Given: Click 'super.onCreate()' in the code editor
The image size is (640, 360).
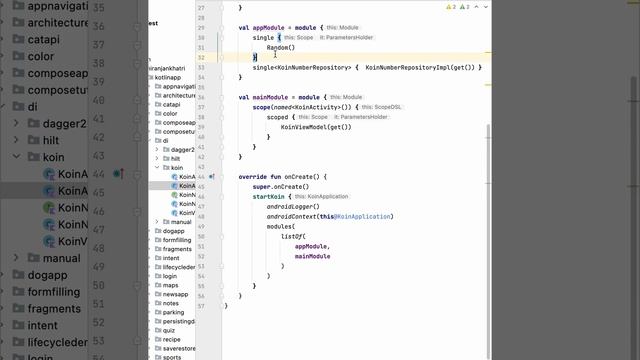Looking at the screenshot, I should 281,187.
